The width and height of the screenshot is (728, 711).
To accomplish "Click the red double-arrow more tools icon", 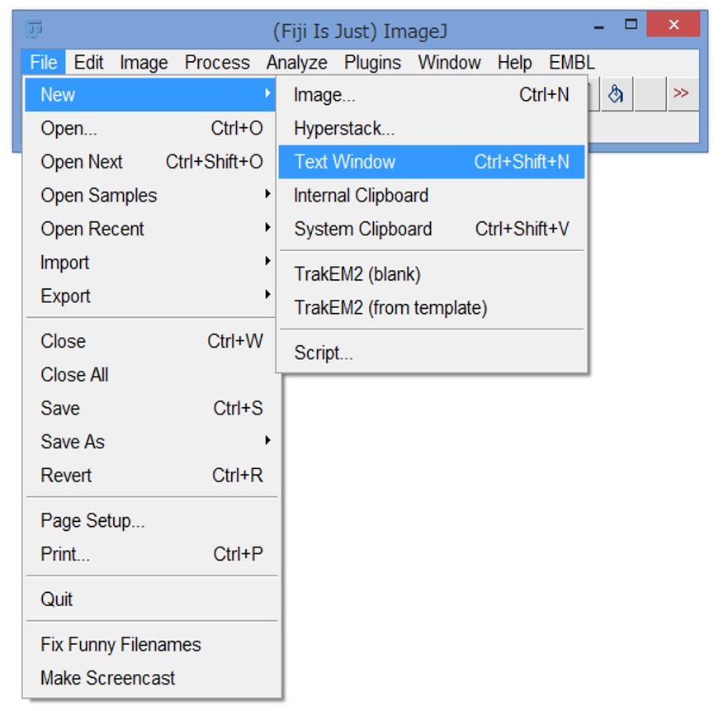I will [683, 94].
